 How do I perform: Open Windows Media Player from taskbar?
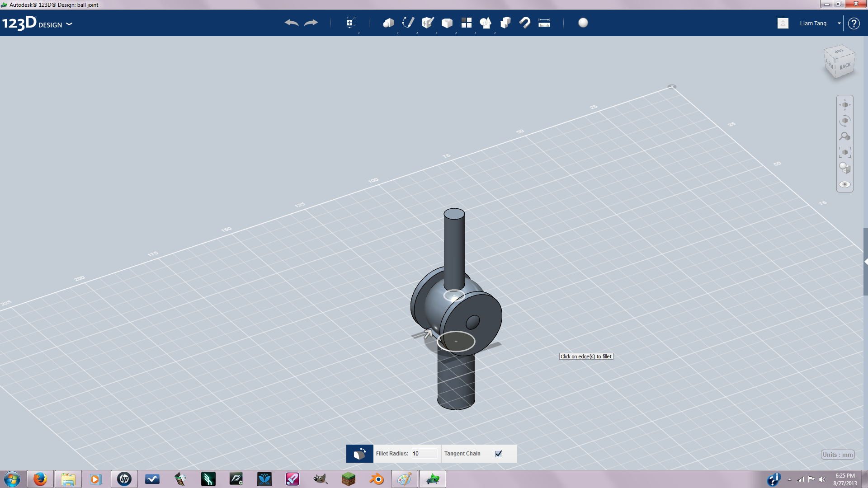pyautogui.click(x=96, y=479)
